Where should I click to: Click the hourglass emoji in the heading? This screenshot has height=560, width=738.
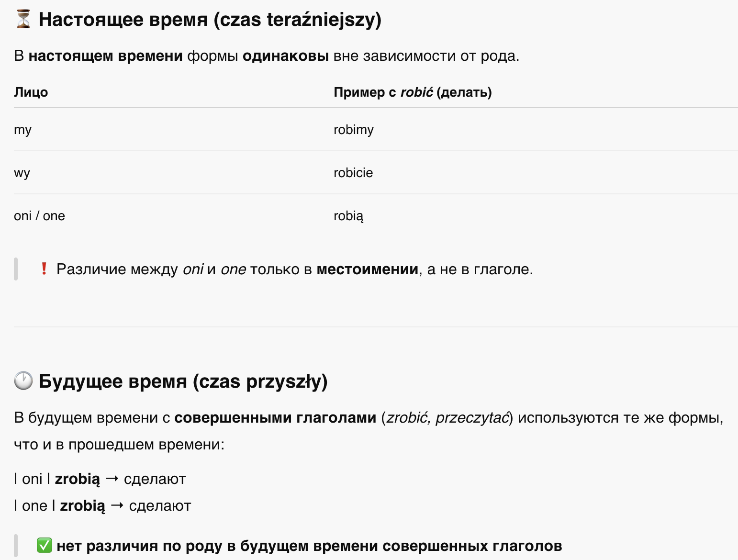click(x=23, y=19)
